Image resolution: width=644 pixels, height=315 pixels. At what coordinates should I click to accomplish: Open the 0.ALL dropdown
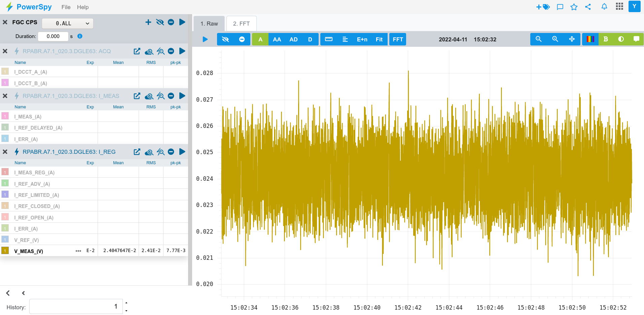(67, 23)
